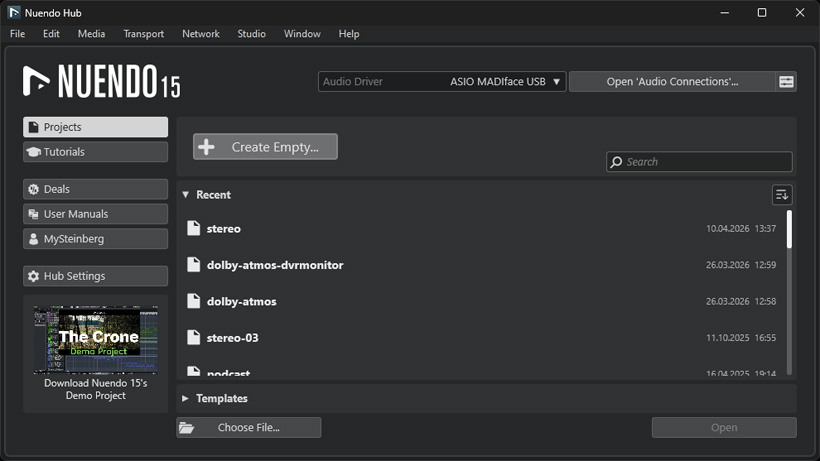The image size is (820, 461).
Task: Open the Network menu
Action: 201,34
